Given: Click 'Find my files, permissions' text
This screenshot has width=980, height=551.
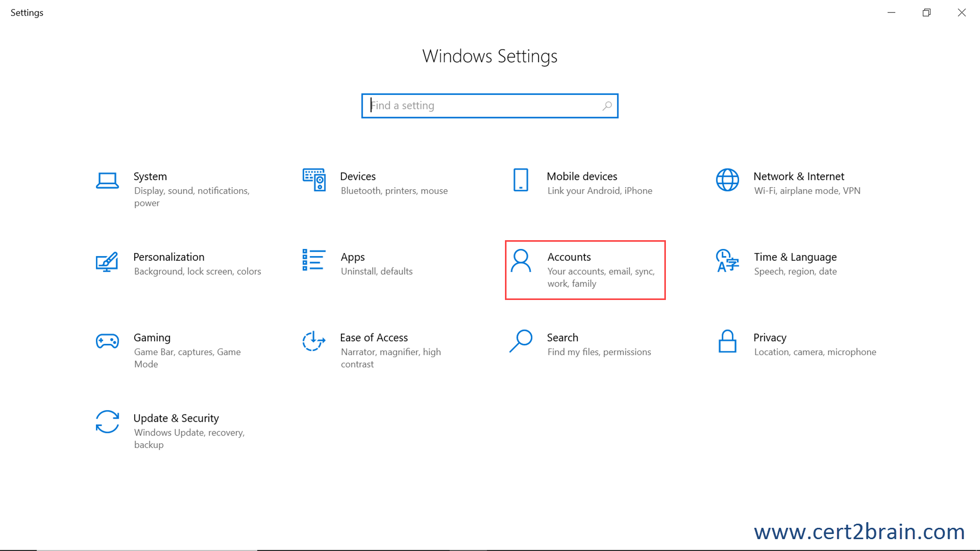Looking at the screenshot, I should click(599, 352).
